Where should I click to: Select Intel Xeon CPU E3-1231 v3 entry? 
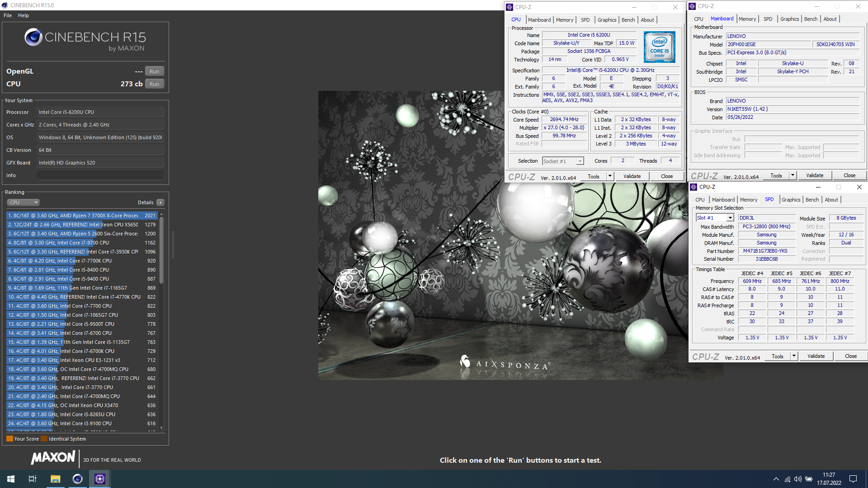[82, 360]
